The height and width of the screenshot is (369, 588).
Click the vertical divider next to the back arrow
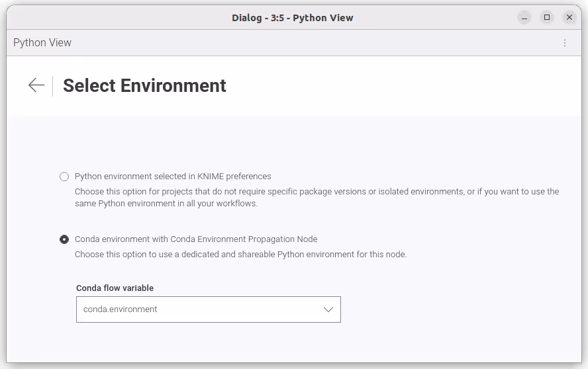(53, 86)
